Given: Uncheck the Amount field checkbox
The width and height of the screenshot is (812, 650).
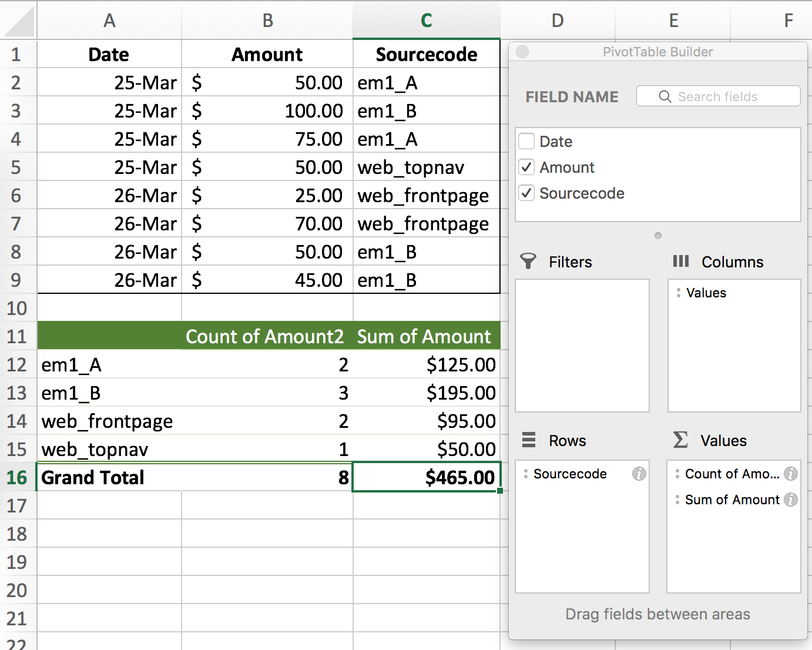Looking at the screenshot, I should pyautogui.click(x=526, y=167).
